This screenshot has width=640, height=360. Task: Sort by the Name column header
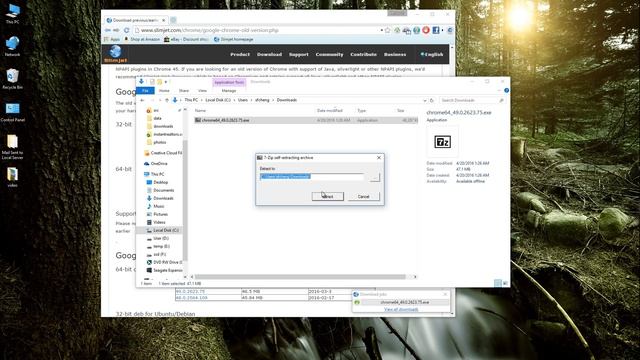pos(200,111)
